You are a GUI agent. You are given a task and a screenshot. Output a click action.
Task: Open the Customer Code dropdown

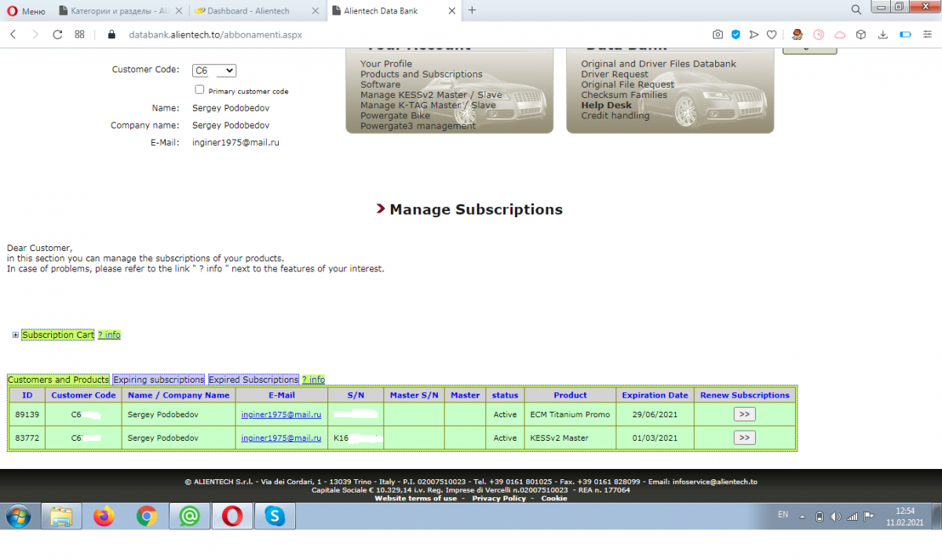[214, 71]
